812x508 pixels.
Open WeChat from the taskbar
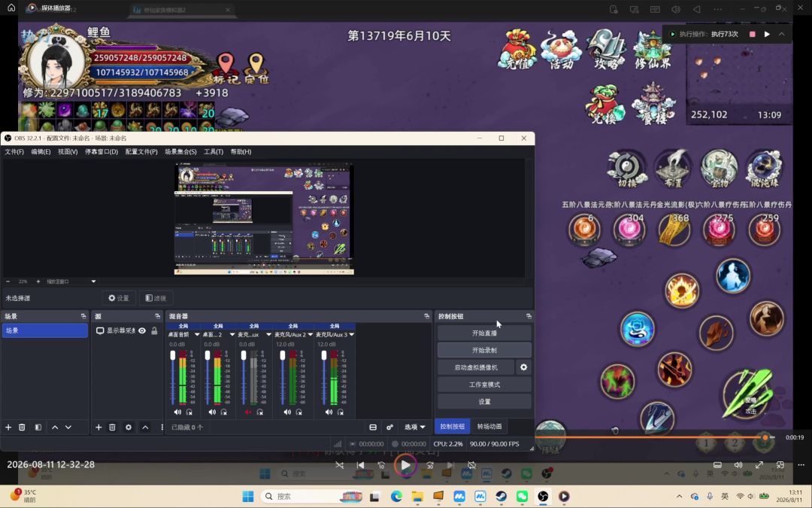pyautogui.click(x=522, y=496)
